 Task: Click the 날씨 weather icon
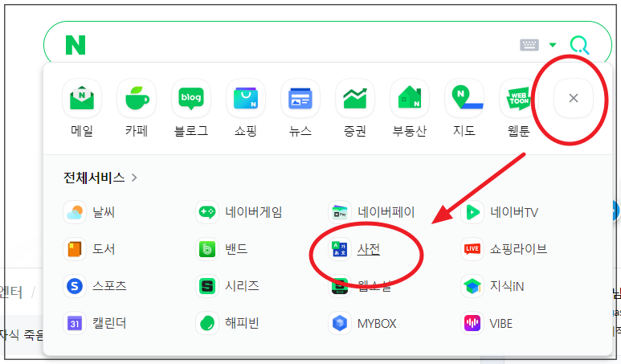(75, 212)
